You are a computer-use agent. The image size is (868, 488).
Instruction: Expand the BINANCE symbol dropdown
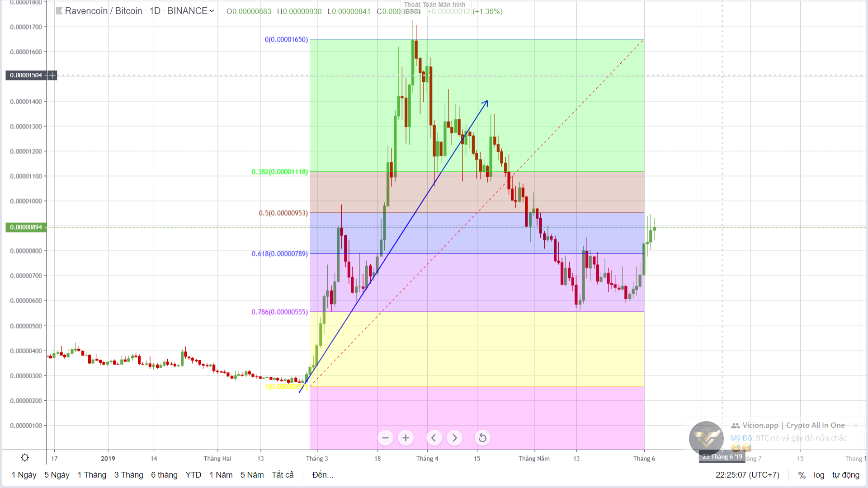pyautogui.click(x=212, y=11)
